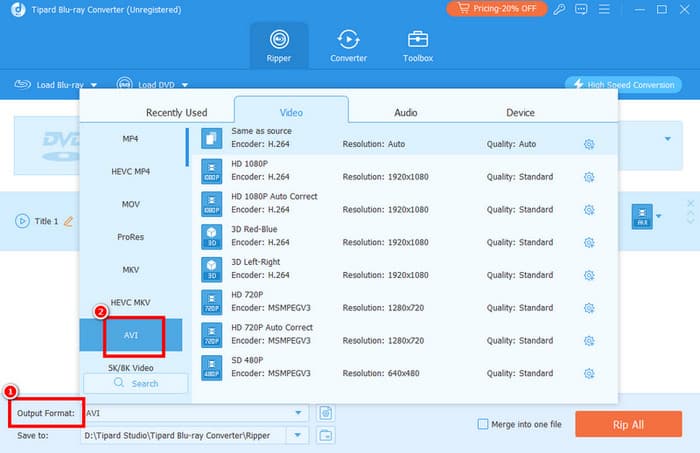This screenshot has height=453, width=700.
Task: Open the register key icon
Action: [x=559, y=9]
